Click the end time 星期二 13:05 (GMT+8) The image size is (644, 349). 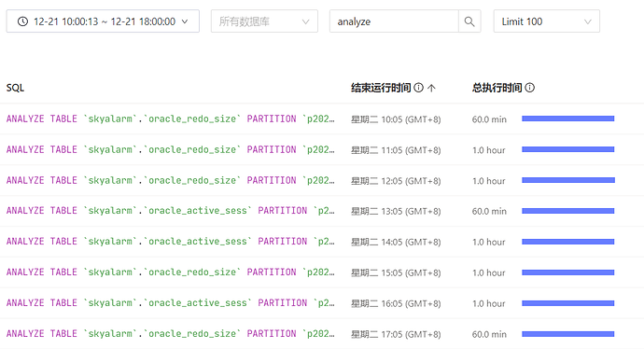tap(396, 212)
